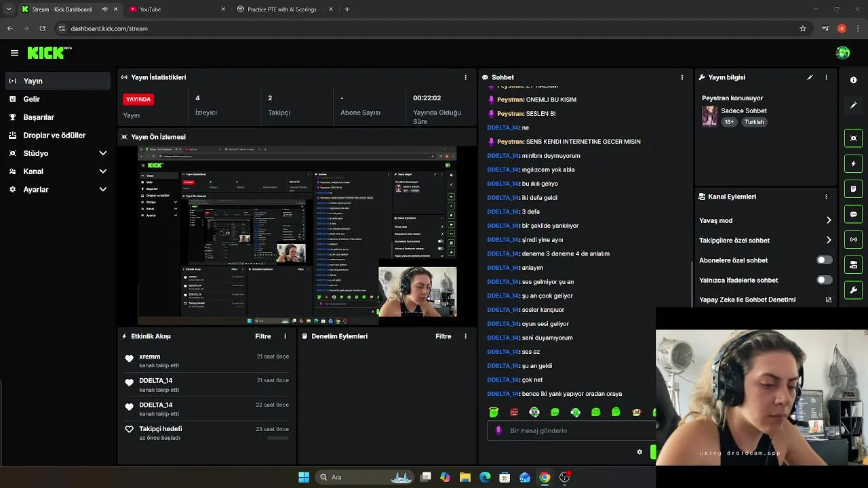Open Filtre in Denetim Eylemleri panel

(443, 336)
